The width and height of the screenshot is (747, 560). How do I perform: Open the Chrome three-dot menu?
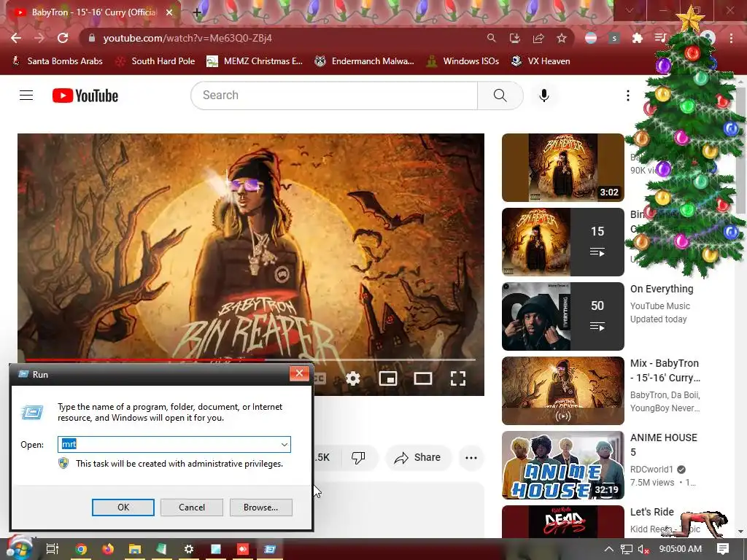(731, 38)
